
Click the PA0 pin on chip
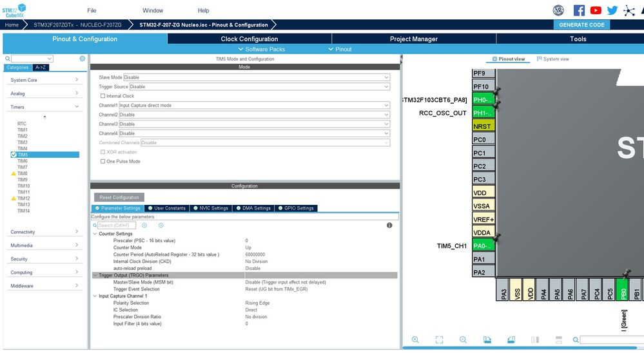pyautogui.click(x=483, y=246)
